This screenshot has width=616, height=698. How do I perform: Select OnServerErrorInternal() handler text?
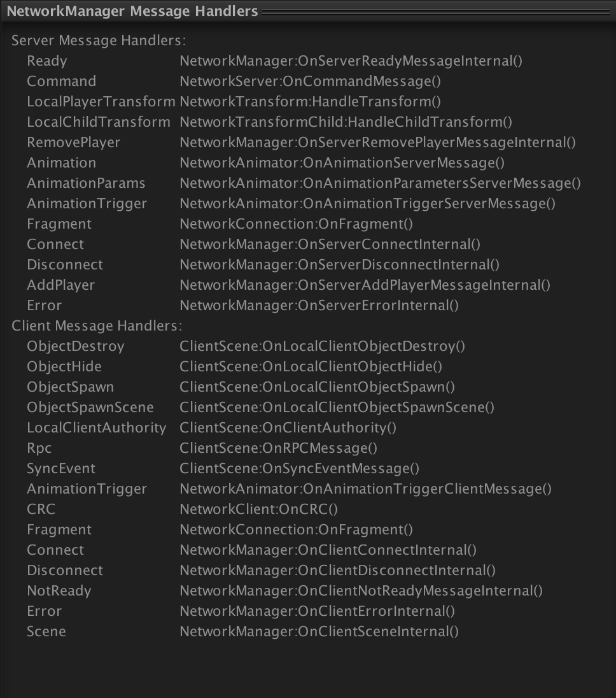click(319, 306)
